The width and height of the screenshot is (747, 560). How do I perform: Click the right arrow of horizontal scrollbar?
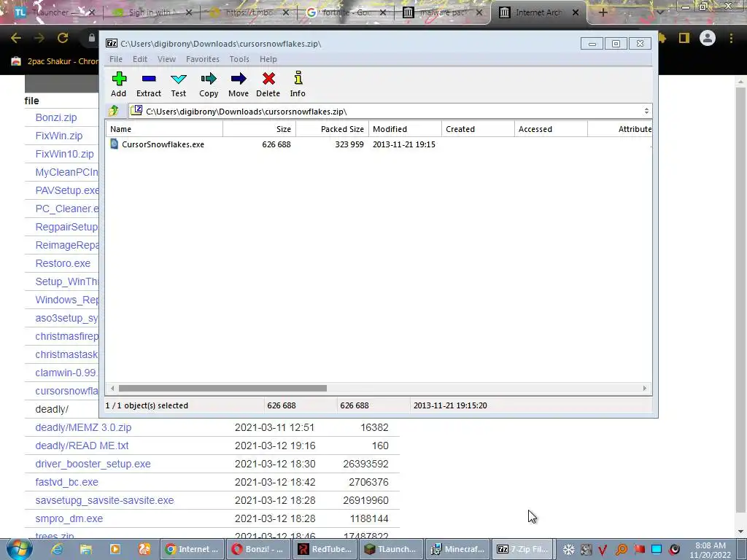tap(645, 388)
